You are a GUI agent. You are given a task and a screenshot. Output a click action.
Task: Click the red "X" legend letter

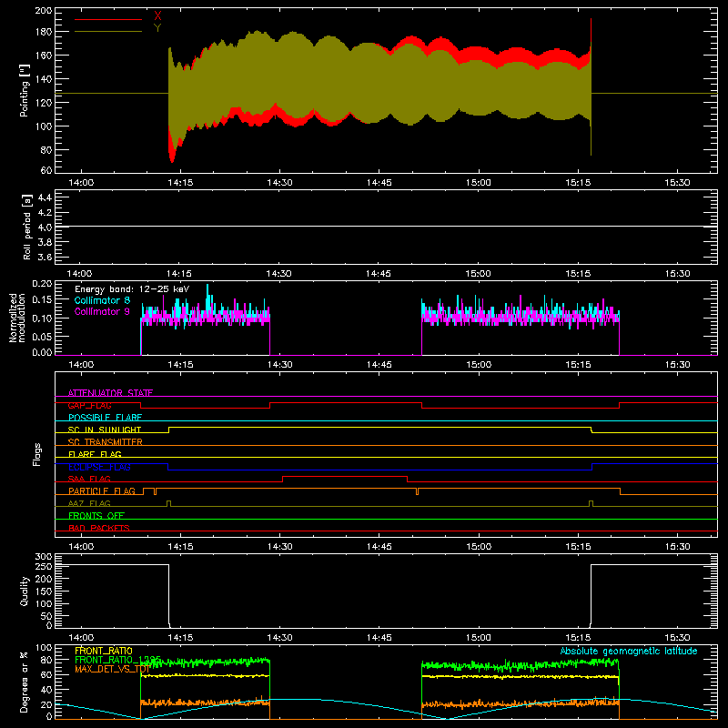coord(157,16)
